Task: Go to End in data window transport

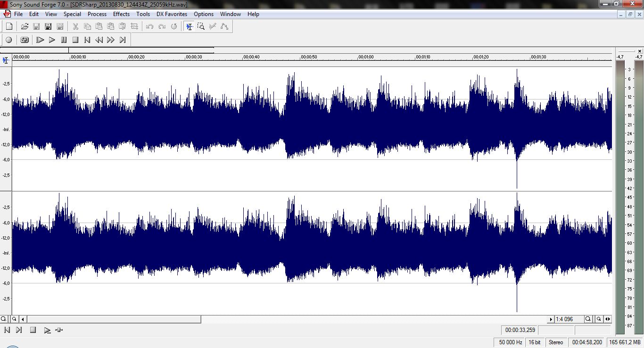Action: click(x=19, y=330)
